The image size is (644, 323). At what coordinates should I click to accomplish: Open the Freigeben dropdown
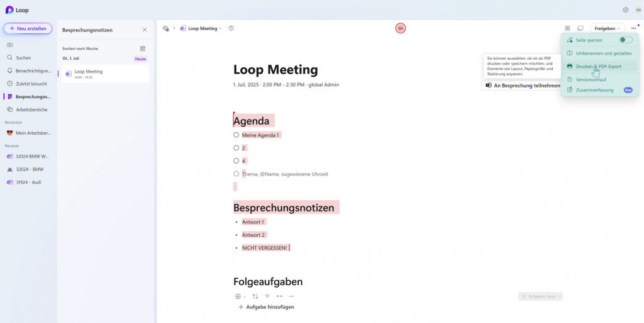608,28
